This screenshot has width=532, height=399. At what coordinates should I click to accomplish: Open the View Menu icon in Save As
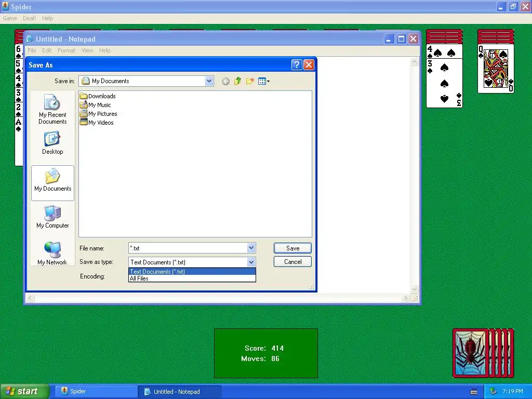(x=263, y=81)
